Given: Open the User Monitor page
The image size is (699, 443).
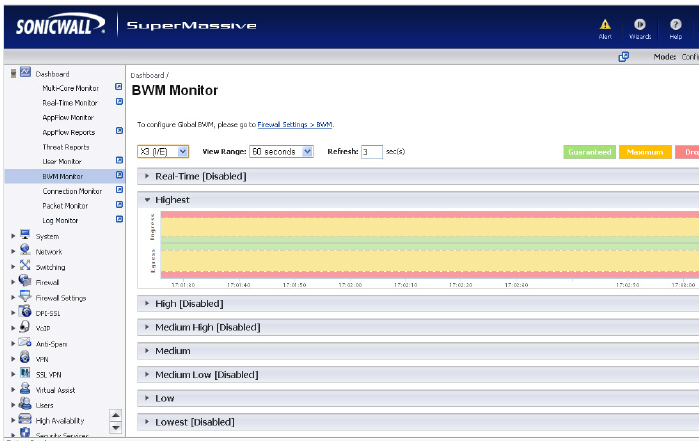Looking at the screenshot, I should click(x=62, y=162).
